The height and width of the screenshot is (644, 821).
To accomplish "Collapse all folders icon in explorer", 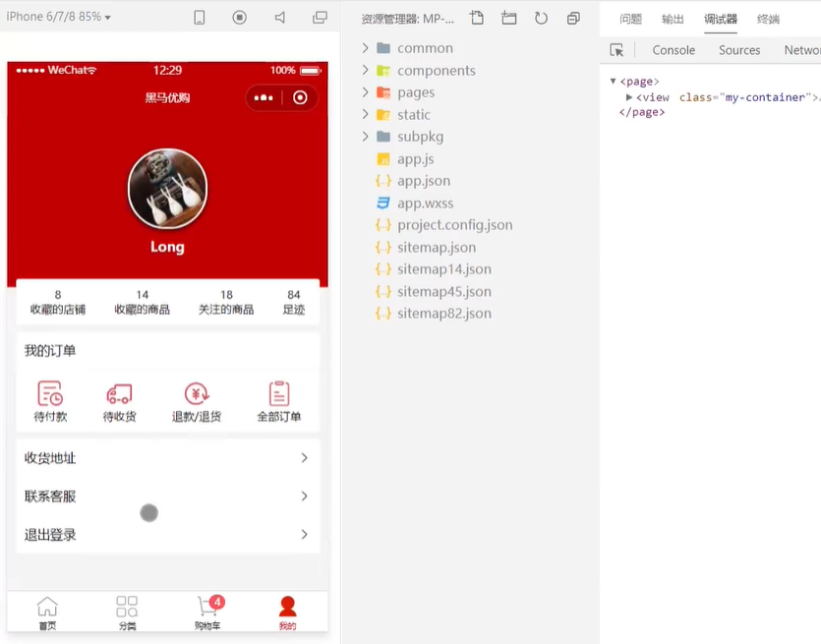I will point(573,19).
